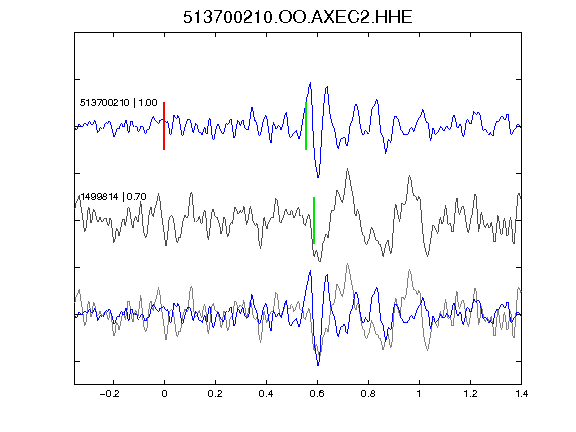Click the green pick marker on gray trace
The image size is (576, 432).
pyautogui.click(x=314, y=220)
